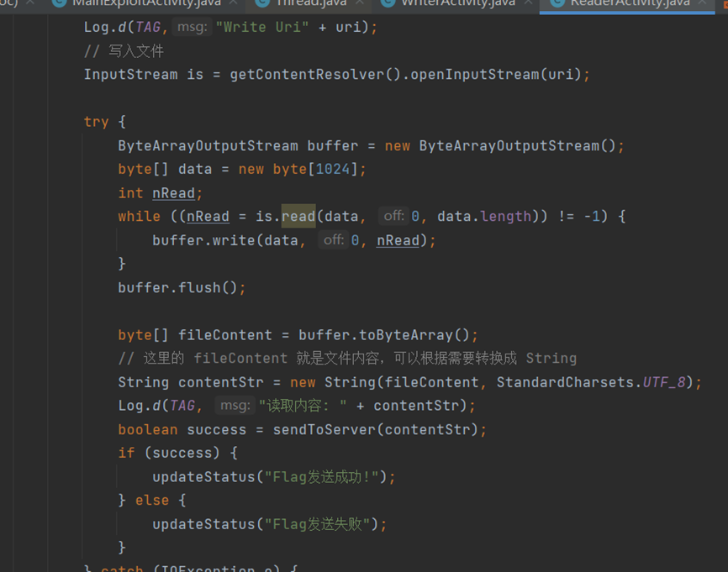Click the class icon on the Thread.java tab
The width and height of the screenshot is (728, 572).
click(264, 3)
